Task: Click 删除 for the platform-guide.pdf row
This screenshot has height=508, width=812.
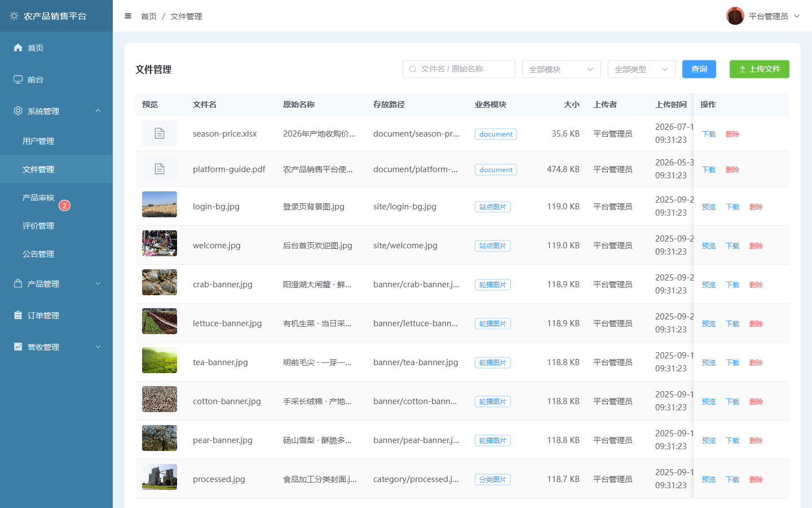Action: pyautogui.click(x=732, y=170)
